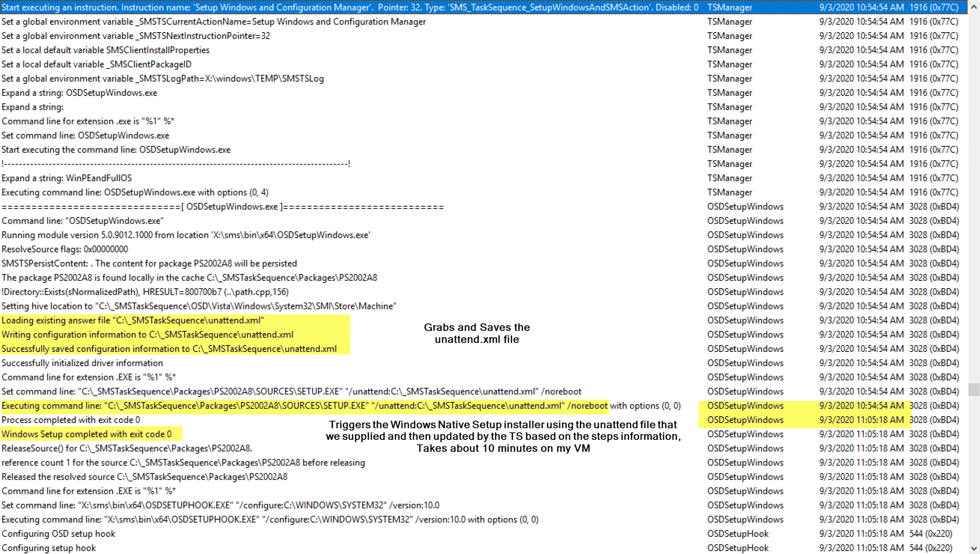
Task: Select the 'Configuring OSD setup hook' row
Action: pos(58,533)
